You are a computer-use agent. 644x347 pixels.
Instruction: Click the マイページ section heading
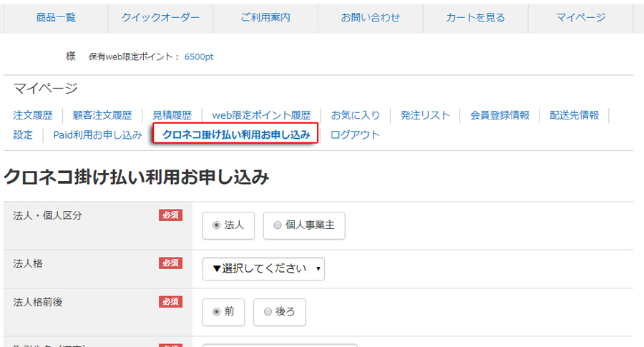tap(45, 88)
